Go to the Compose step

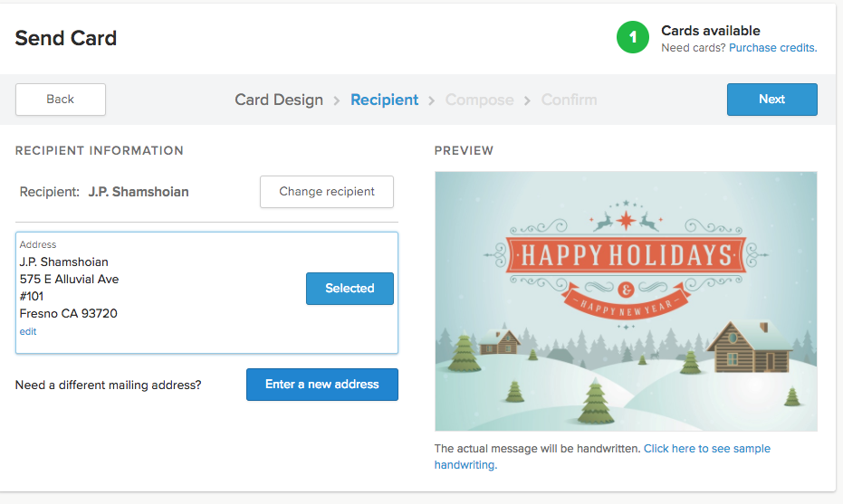tap(480, 100)
